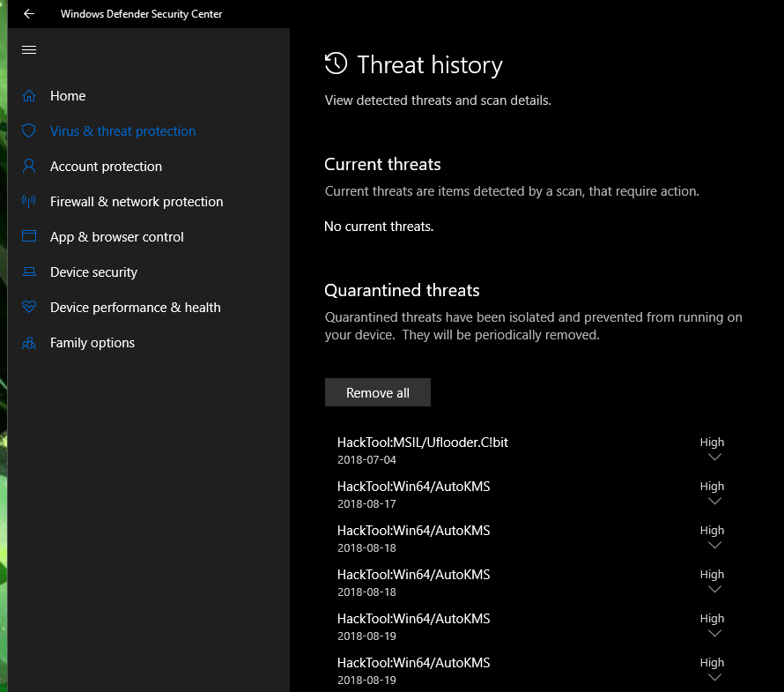Expand details for HackTool:MSIL/Uflooder.C!bit
784x692 pixels.
coord(714,457)
